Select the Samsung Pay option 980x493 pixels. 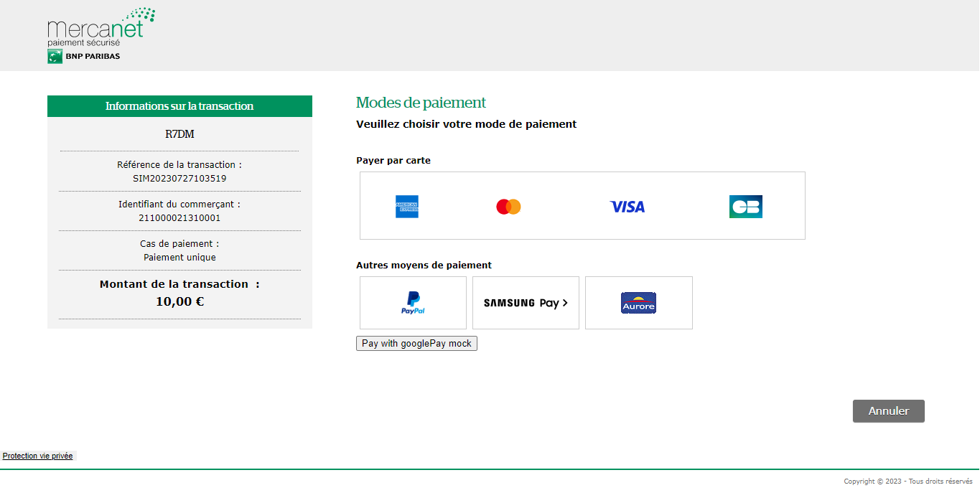pyautogui.click(x=526, y=303)
